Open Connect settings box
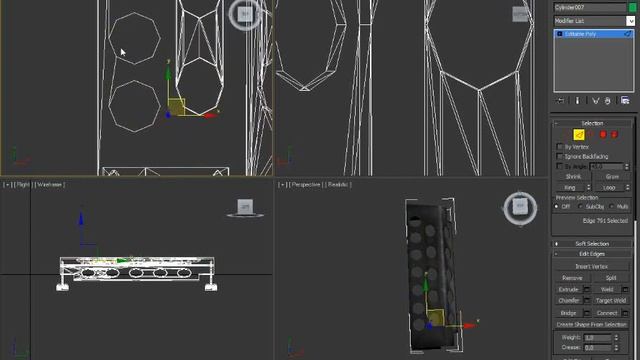This screenshot has height=360, width=640. (x=625, y=313)
